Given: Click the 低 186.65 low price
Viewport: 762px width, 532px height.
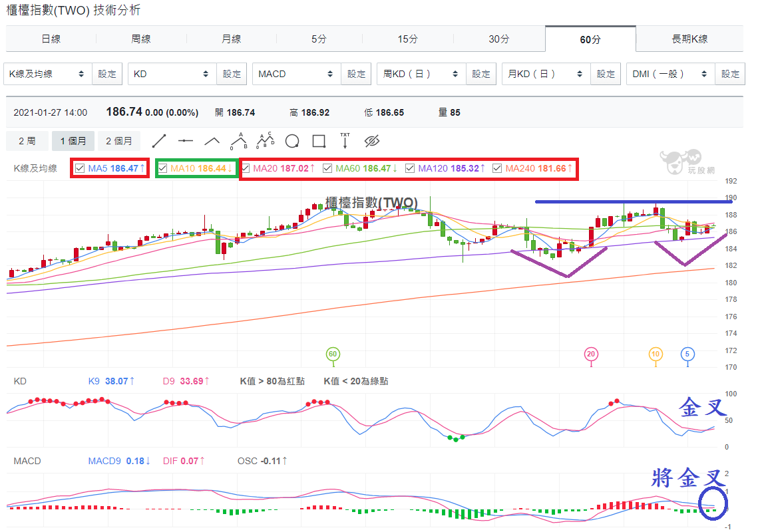Looking at the screenshot, I should tap(384, 112).
